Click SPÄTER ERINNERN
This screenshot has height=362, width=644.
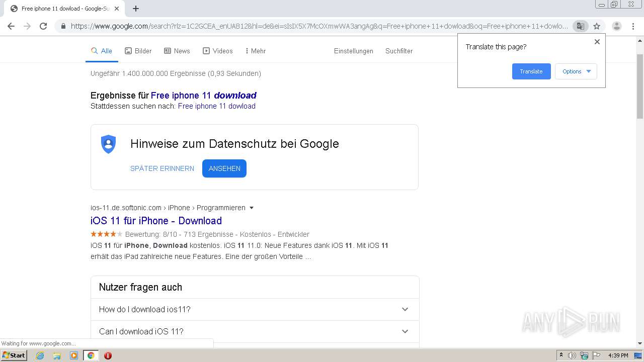(x=162, y=168)
